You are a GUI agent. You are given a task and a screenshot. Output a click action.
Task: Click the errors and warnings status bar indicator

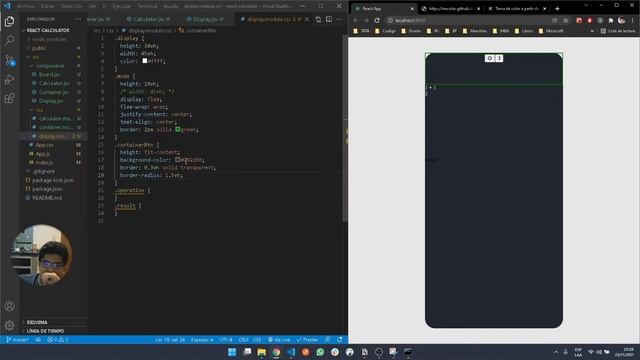pos(58,340)
